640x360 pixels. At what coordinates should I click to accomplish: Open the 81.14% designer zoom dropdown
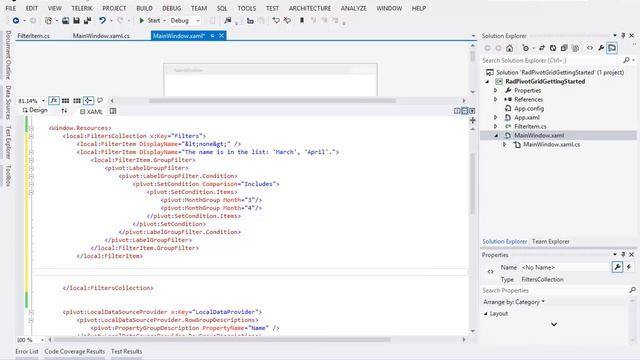click(43, 101)
